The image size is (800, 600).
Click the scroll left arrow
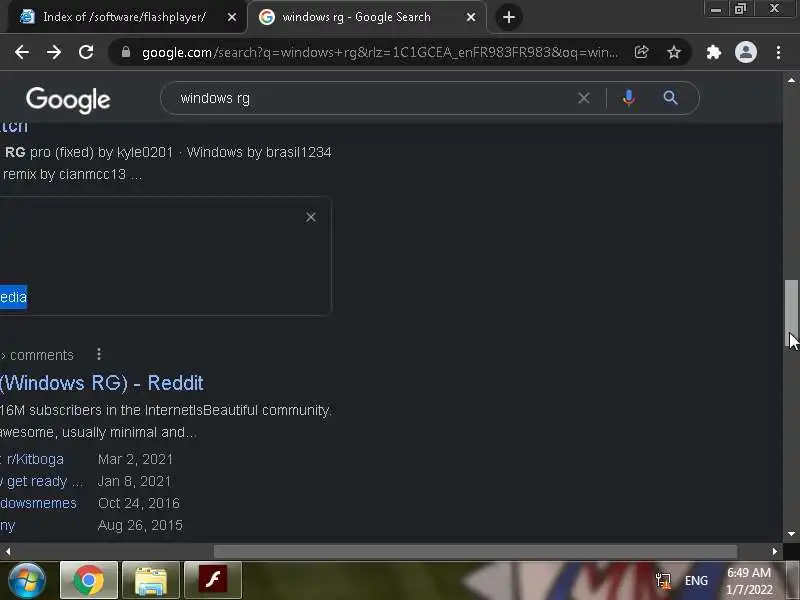coord(8,552)
